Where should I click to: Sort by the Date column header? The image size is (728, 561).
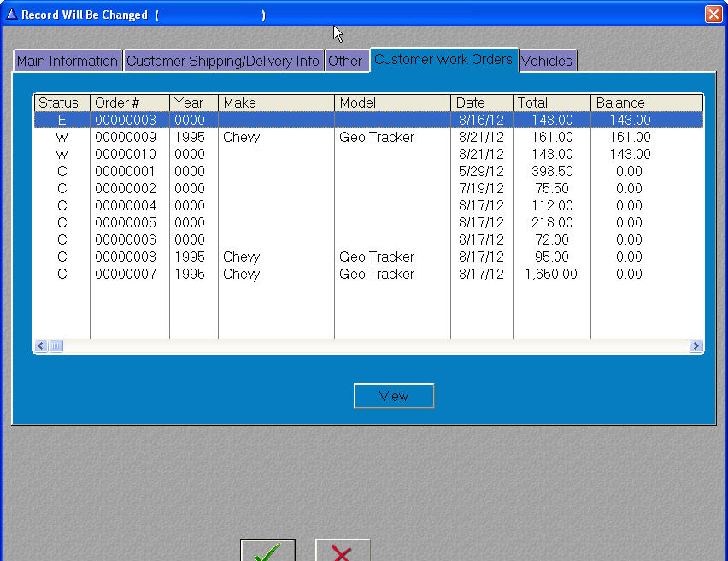[481, 103]
